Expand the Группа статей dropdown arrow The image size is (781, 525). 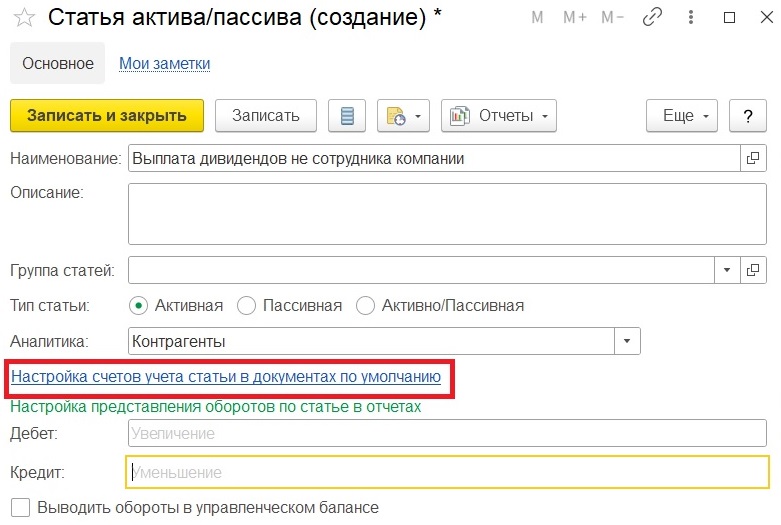(x=727, y=270)
